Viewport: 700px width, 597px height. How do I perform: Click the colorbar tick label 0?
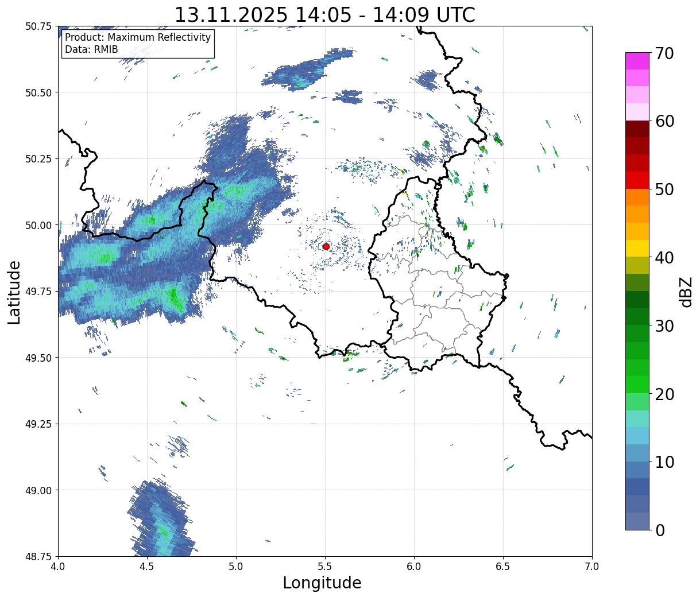pos(659,530)
